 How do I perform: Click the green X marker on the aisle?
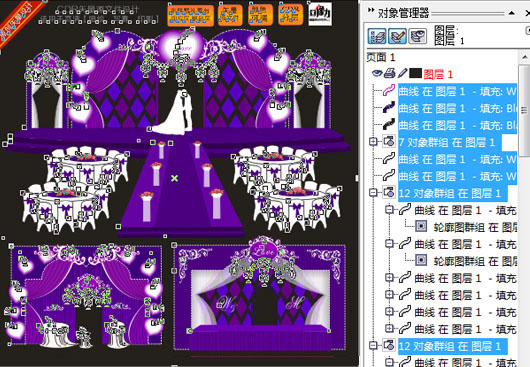point(174,178)
